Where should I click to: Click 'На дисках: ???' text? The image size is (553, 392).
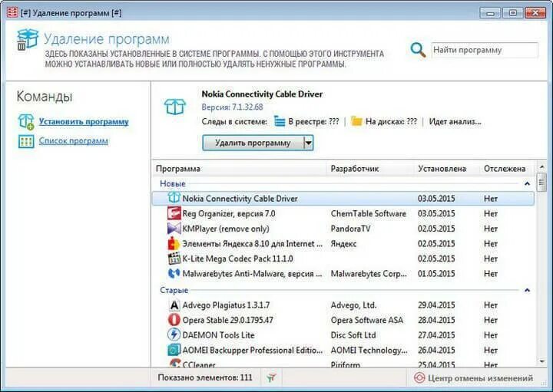[391, 122]
